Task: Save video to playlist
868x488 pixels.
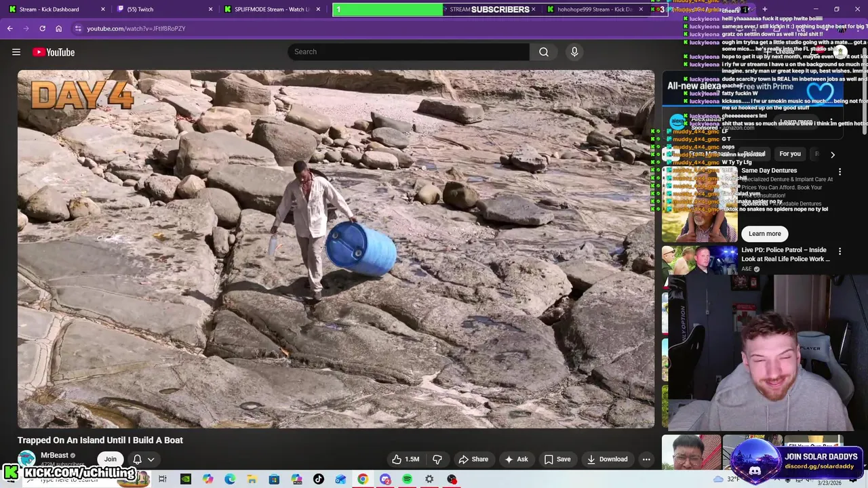Action: [x=557, y=459]
